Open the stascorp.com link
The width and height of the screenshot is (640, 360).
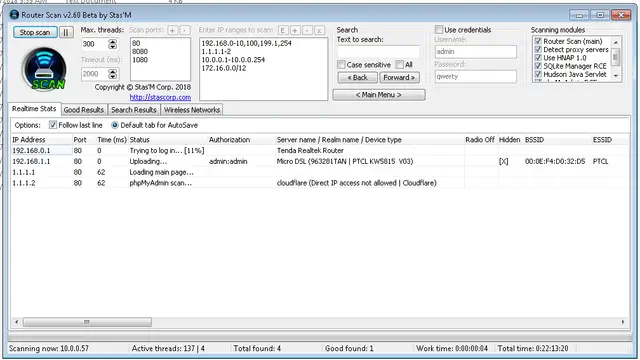[160, 97]
